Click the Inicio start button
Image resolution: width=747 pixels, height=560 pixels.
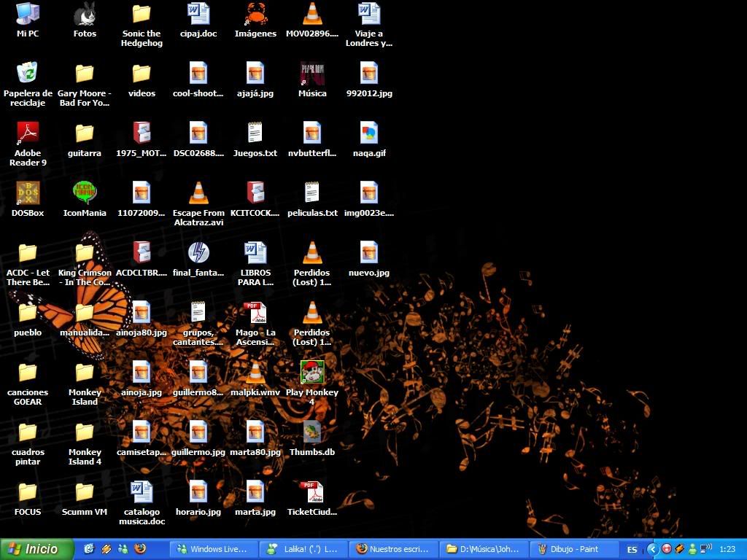(x=37, y=549)
